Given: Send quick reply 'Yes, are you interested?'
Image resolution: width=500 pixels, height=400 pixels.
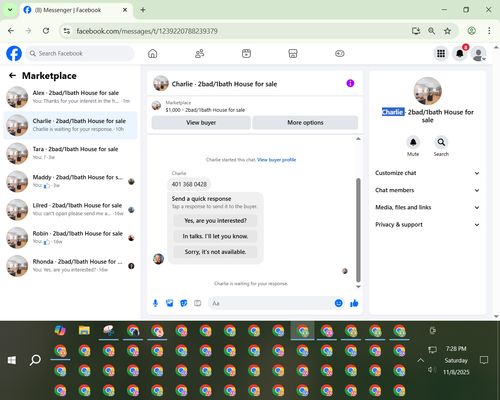Looking at the screenshot, I should (215, 221).
